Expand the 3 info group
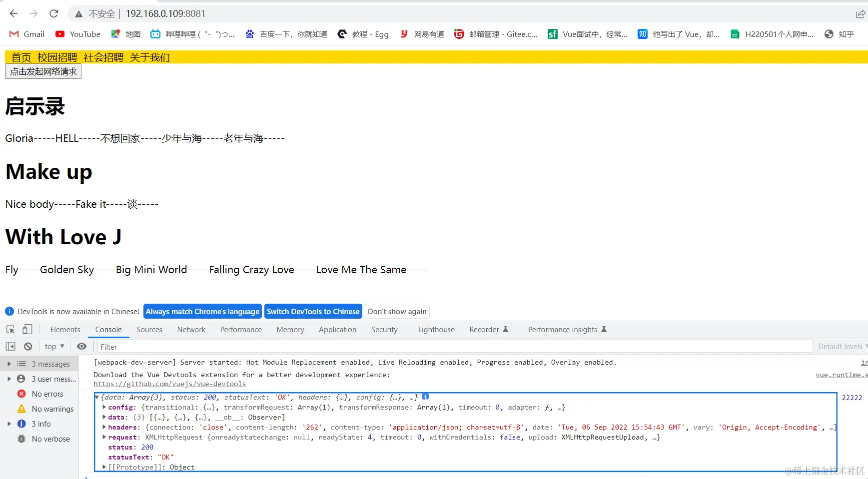Screen dimensions: 868x479 (x=9, y=424)
